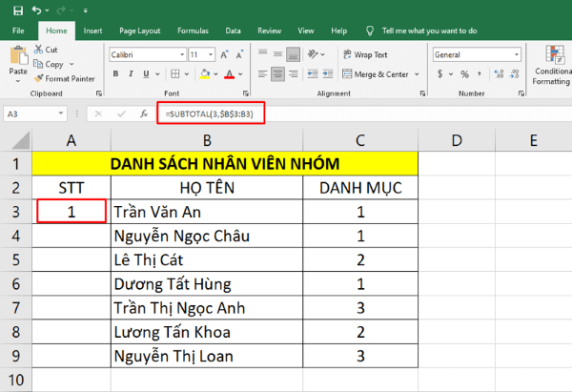
Task: Click Decrease Indent icon
Action: (x=313, y=74)
